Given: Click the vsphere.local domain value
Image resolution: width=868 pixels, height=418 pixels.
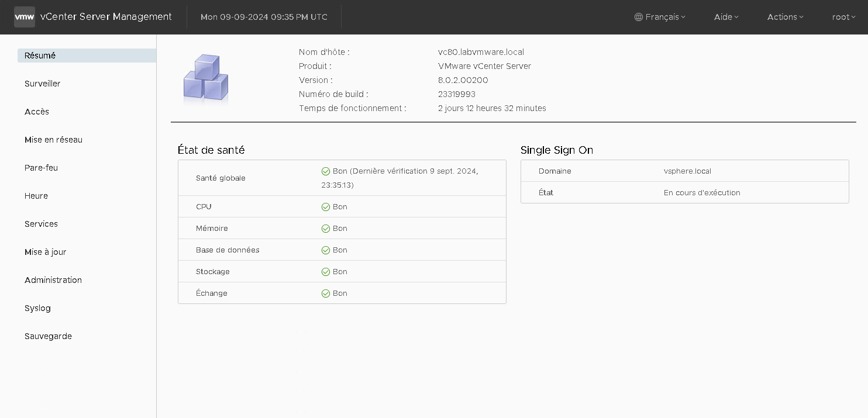Looking at the screenshot, I should coord(687,171).
